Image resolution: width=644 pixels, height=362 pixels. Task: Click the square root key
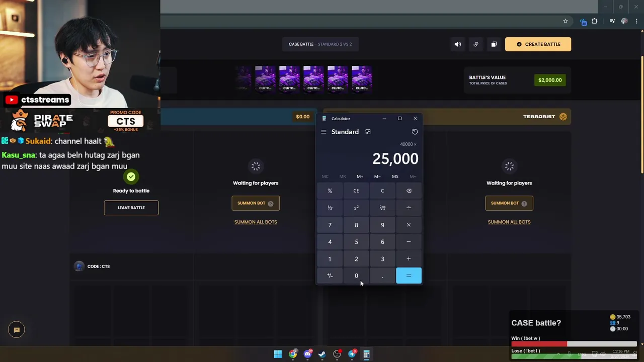pos(382,208)
